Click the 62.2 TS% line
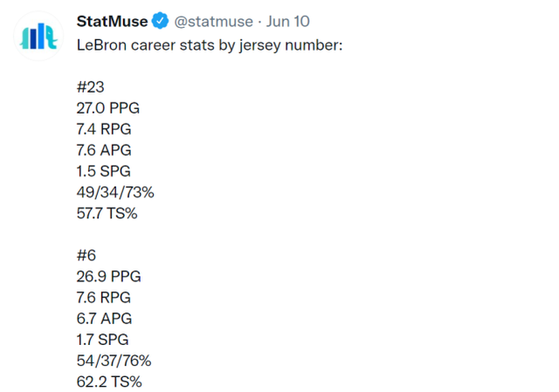This screenshot has height=392, width=559. click(109, 382)
